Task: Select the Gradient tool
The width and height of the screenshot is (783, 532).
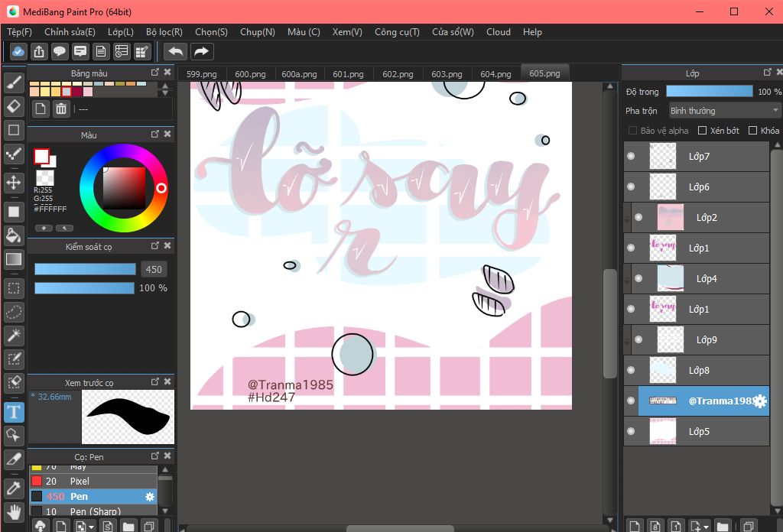Action: (x=14, y=259)
